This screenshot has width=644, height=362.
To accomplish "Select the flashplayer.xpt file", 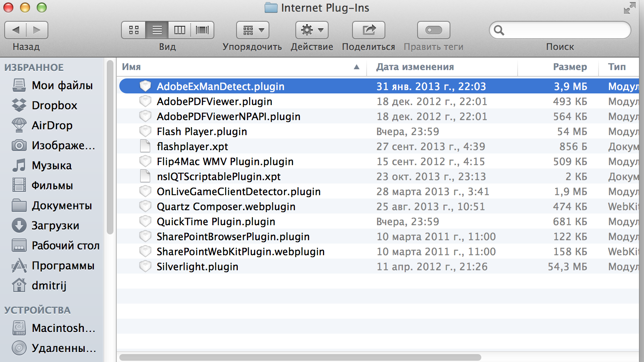I will click(378, 146).
